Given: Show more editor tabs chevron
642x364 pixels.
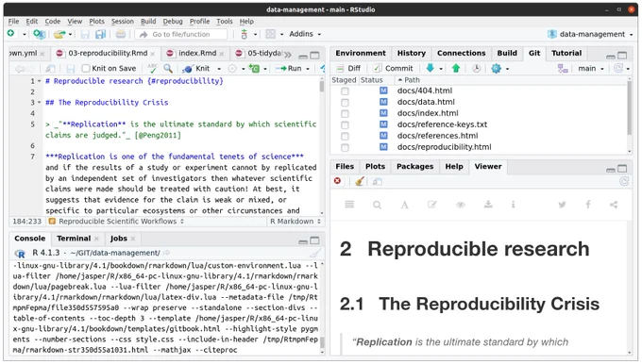Looking at the screenshot, I should pos(288,54).
